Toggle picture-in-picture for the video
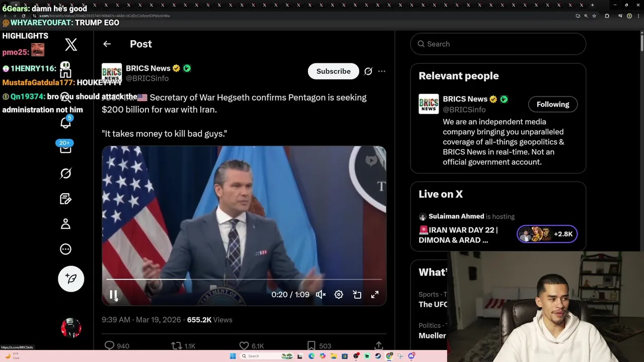 point(357,295)
